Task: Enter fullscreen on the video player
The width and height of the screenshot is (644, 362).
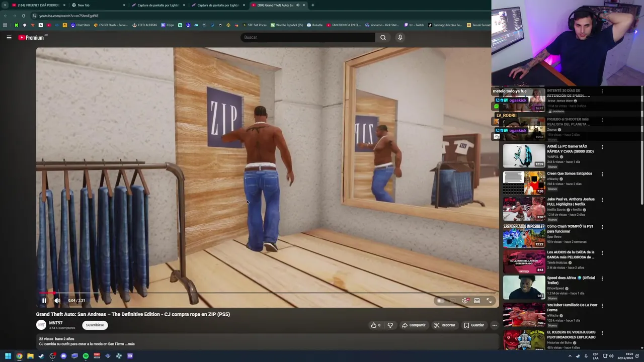Action: pos(489,301)
